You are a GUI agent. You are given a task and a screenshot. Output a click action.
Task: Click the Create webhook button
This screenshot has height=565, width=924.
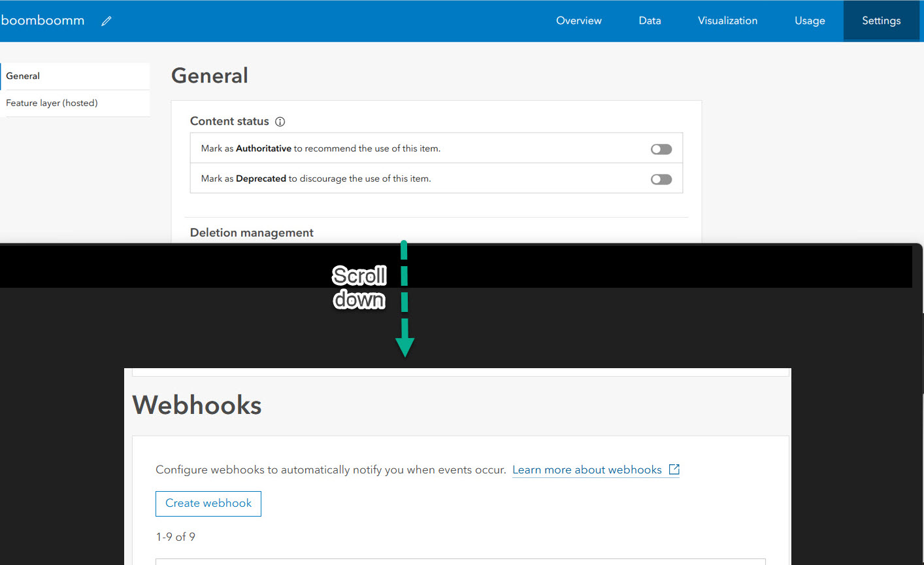(x=208, y=504)
